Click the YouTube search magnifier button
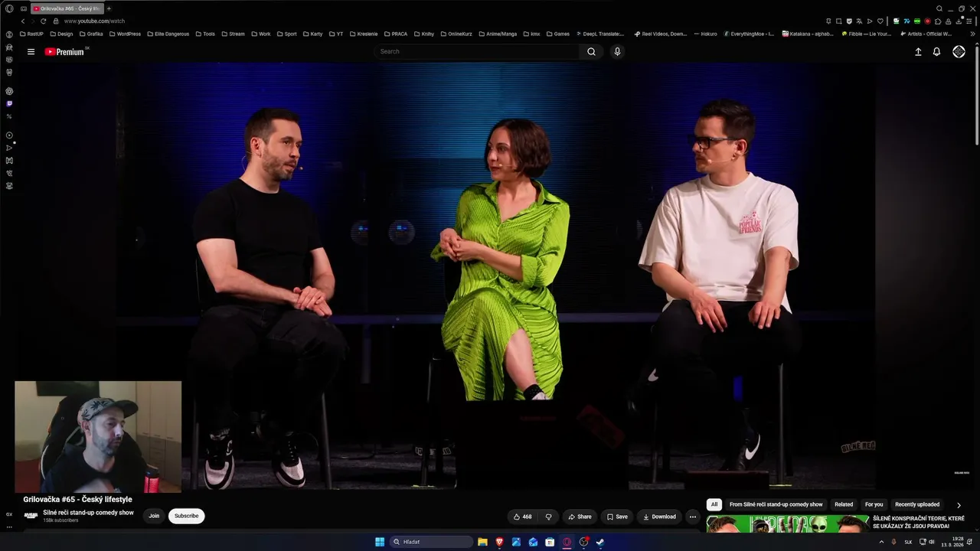This screenshot has width=980, height=551. tap(591, 51)
